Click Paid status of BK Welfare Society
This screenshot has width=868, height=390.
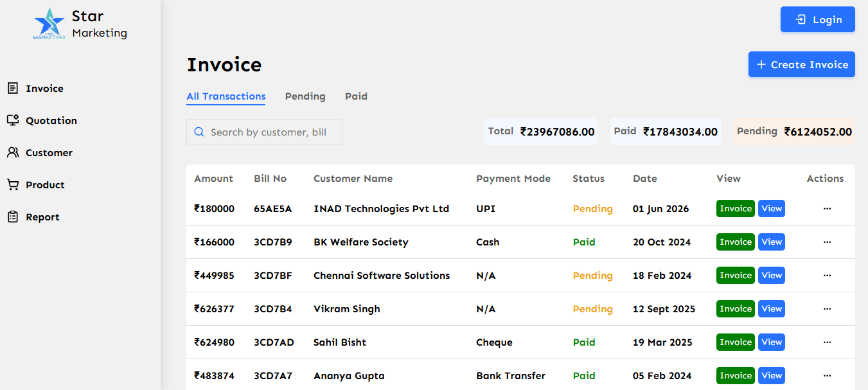click(x=584, y=242)
